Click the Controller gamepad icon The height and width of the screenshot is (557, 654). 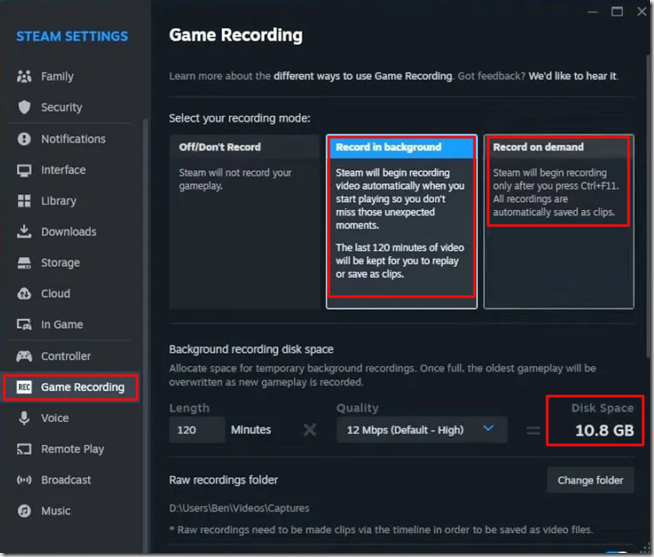[25, 356]
